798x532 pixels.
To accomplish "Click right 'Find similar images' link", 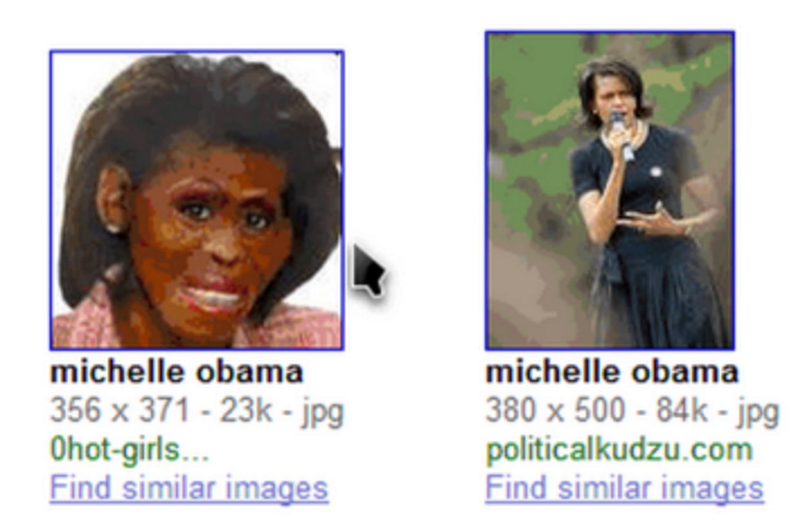I will 624,488.
